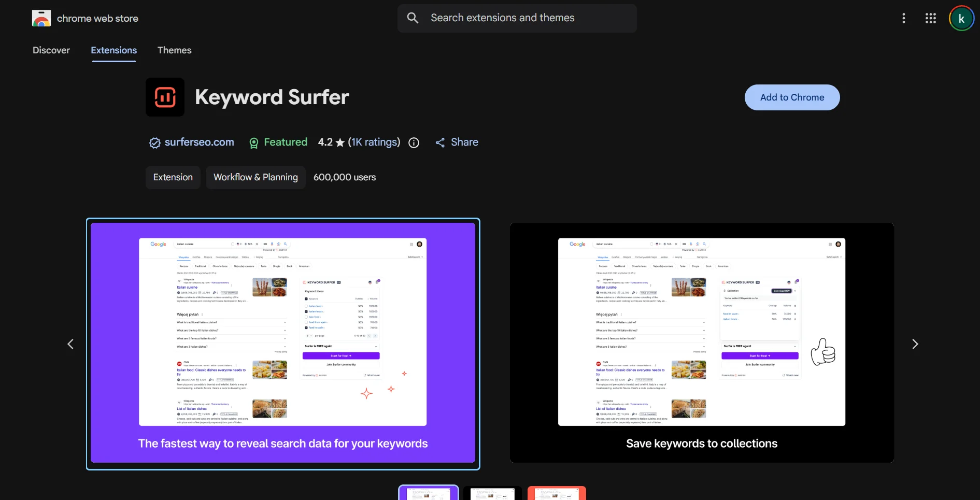This screenshot has height=500, width=980.
Task: Click the search magnifier icon
Action: [413, 18]
